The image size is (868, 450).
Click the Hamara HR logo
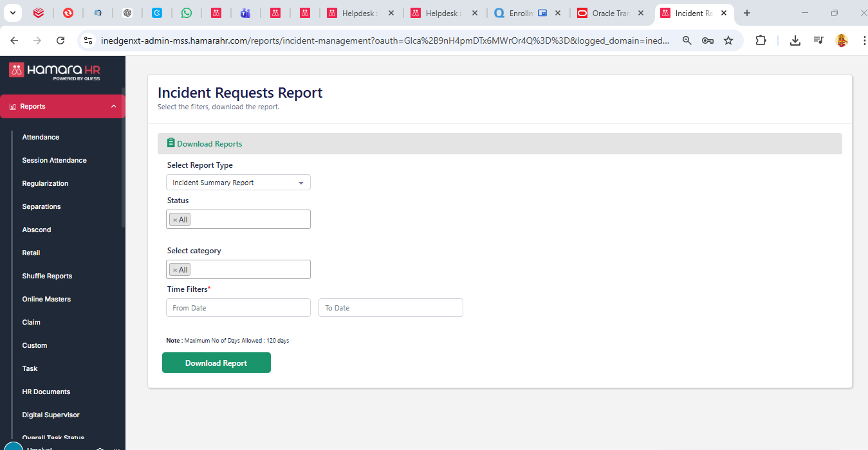point(55,70)
